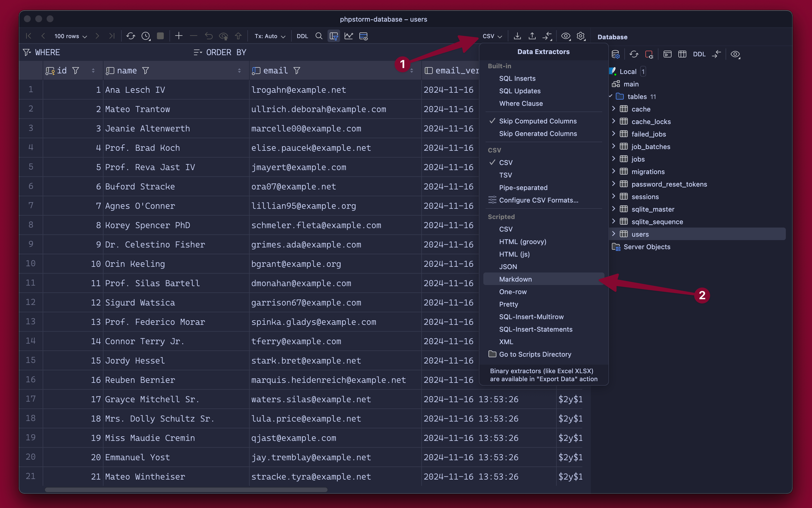Sort by the name column arrows
Screen dimensions: 812x508
tap(239, 71)
